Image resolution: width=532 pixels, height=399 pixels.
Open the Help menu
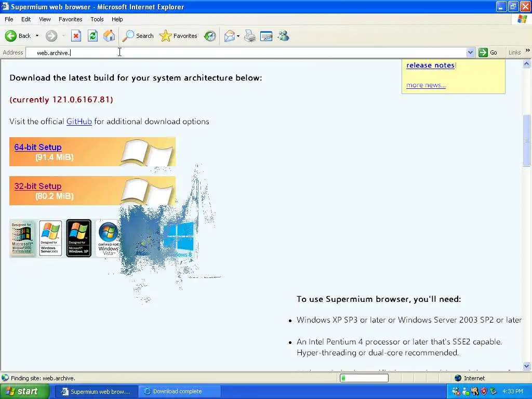pyautogui.click(x=117, y=19)
